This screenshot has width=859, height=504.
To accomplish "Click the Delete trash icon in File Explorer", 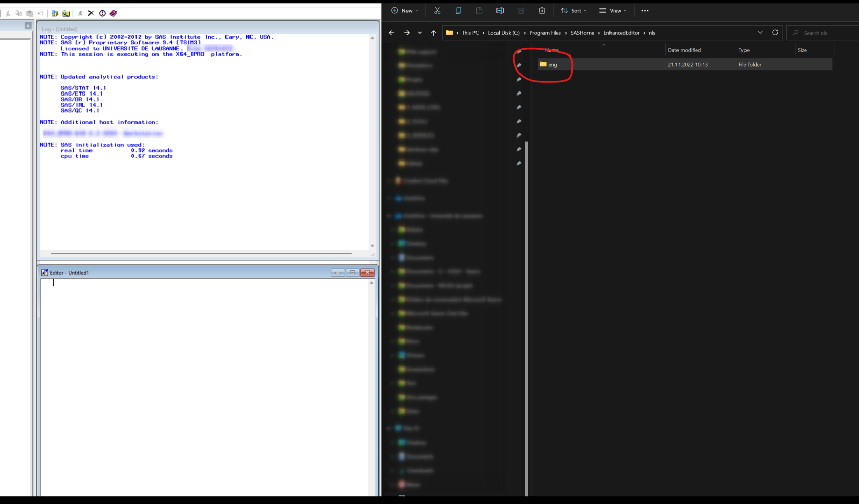I will (x=542, y=11).
